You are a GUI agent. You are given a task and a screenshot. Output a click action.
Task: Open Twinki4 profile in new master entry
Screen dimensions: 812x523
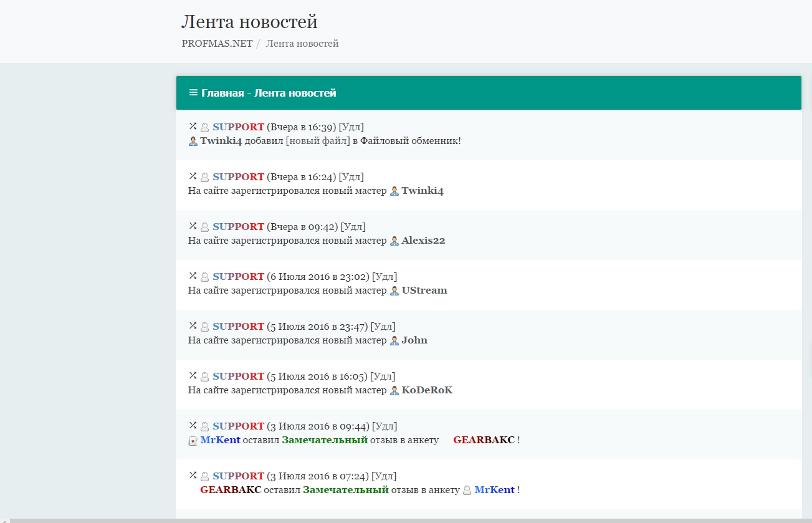(423, 191)
